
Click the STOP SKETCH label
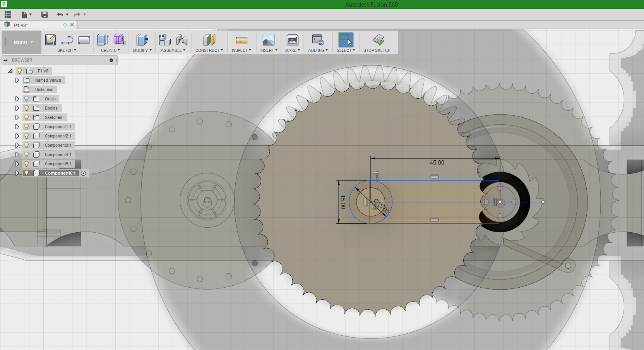(x=377, y=50)
